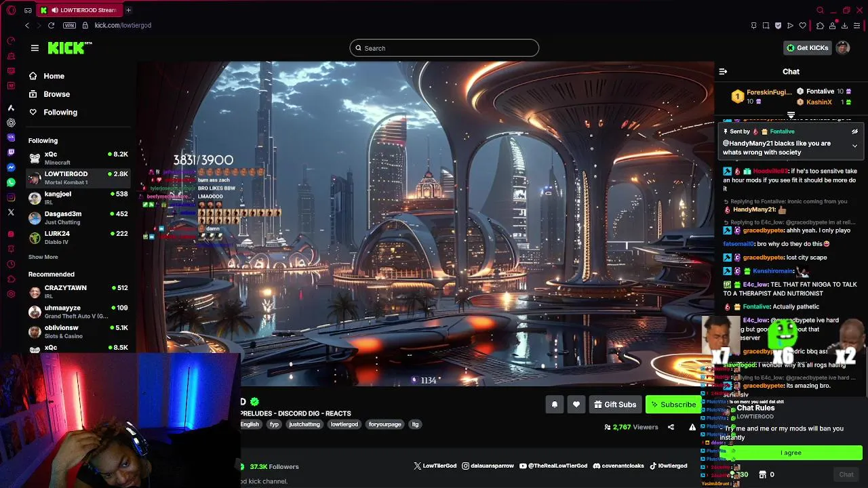Click I agree on Chat Rules
This screenshot has height=488, width=868.
point(791,453)
